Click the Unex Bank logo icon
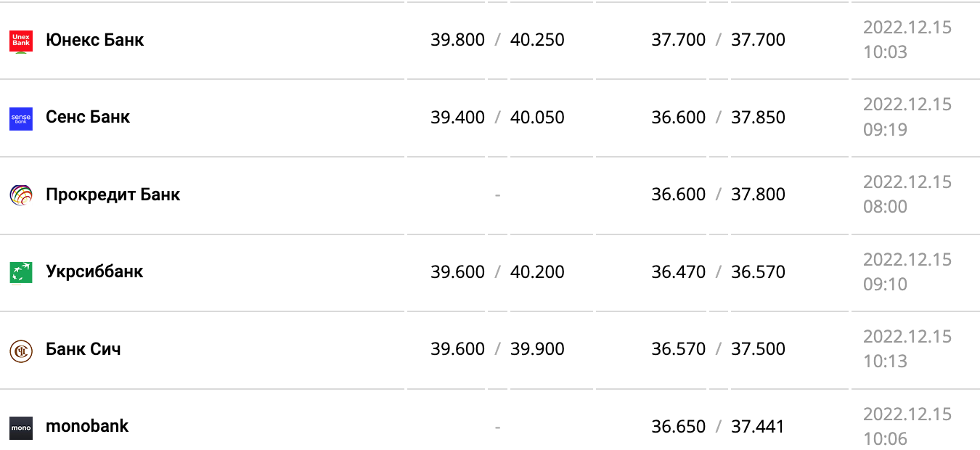 (x=21, y=41)
